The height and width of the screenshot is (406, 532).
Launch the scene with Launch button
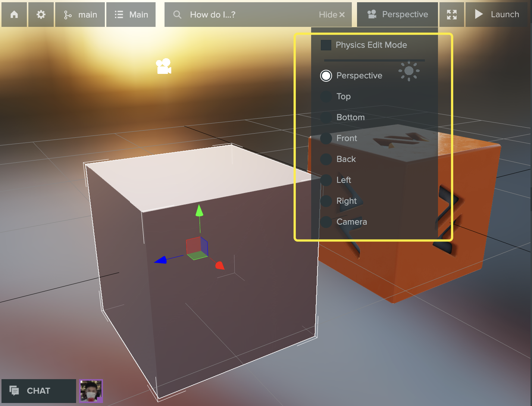(497, 15)
